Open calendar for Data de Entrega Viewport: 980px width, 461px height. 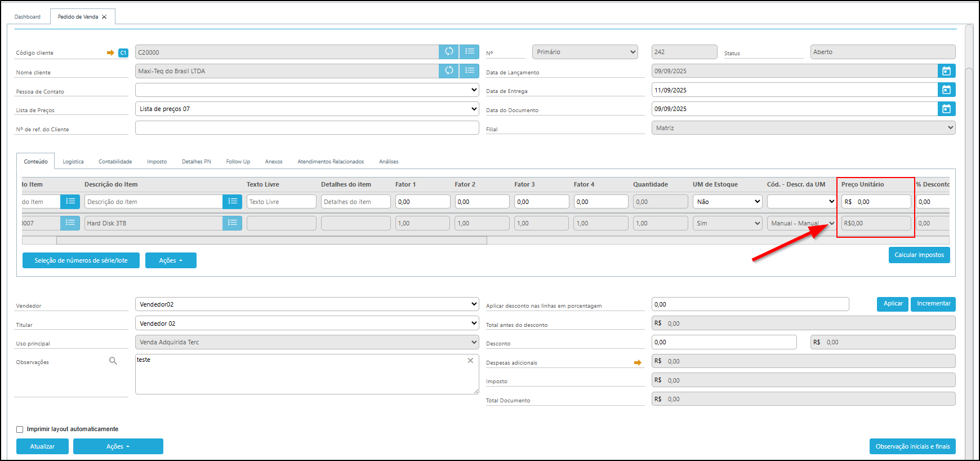pyautogui.click(x=946, y=90)
